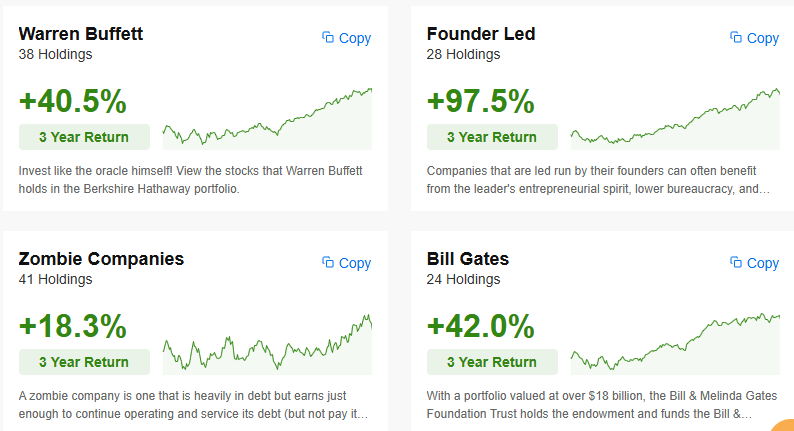Click the orange floating button in bottom corner
This screenshot has height=431, width=794.
[x=784, y=425]
